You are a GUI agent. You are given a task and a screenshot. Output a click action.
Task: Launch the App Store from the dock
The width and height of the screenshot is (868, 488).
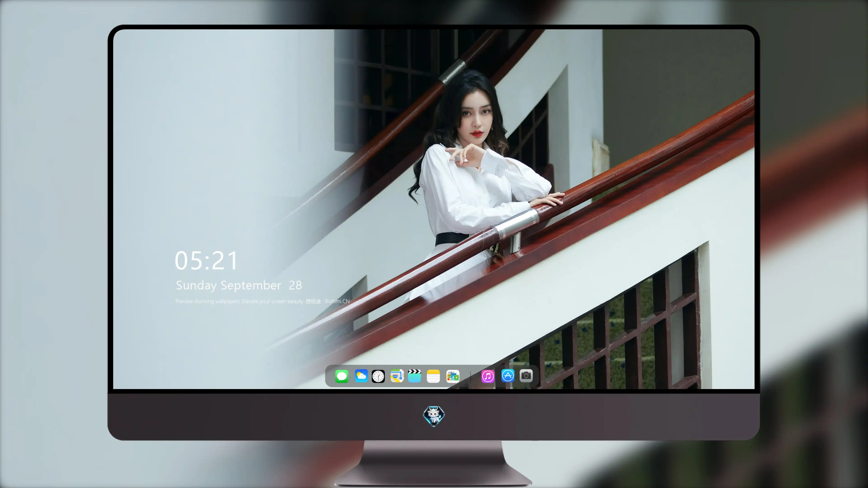click(x=508, y=375)
